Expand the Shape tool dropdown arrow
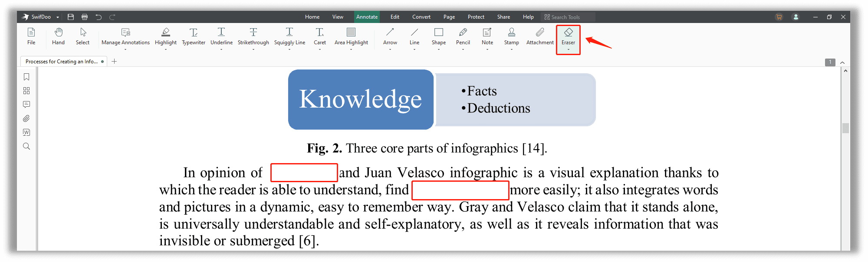Viewport: 868px width, 262px height. (x=439, y=49)
